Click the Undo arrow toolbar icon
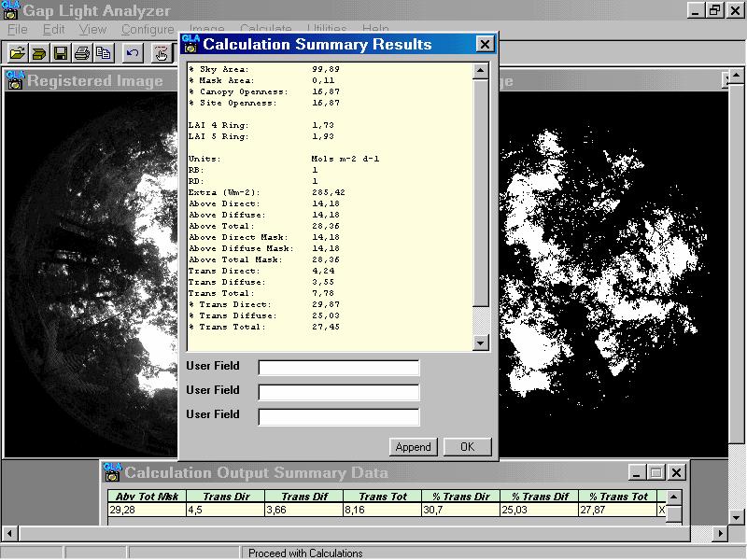Image resolution: width=747 pixels, height=560 pixels. point(133,53)
